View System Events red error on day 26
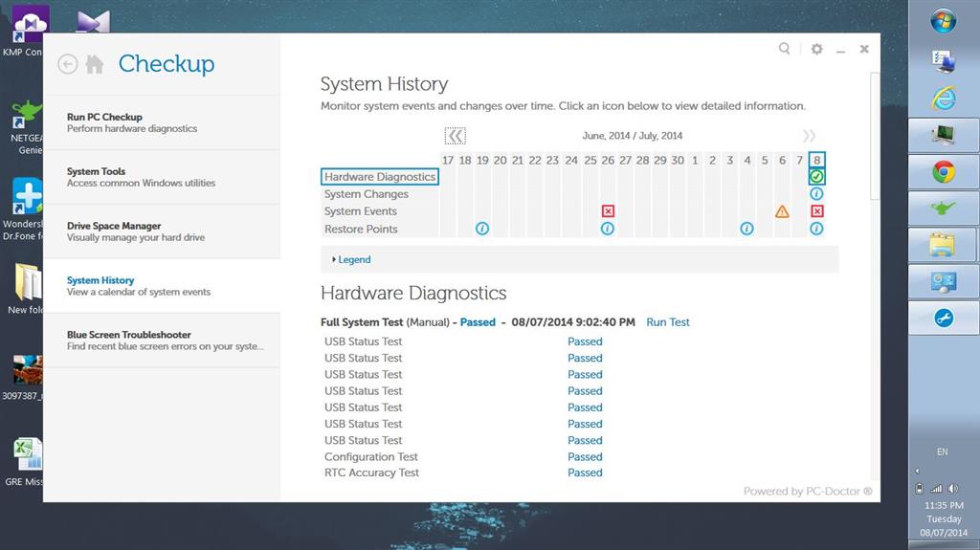980x550 pixels. (x=608, y=211)
